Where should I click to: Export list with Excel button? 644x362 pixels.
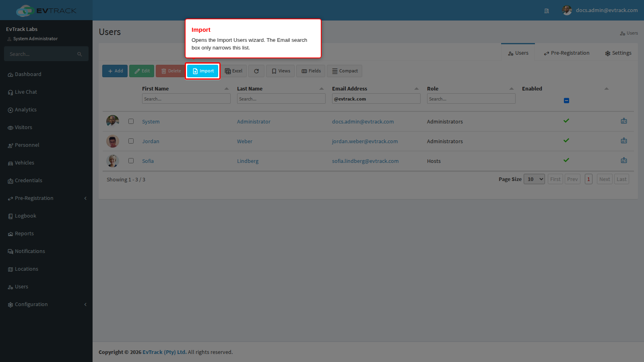(233, 71)
